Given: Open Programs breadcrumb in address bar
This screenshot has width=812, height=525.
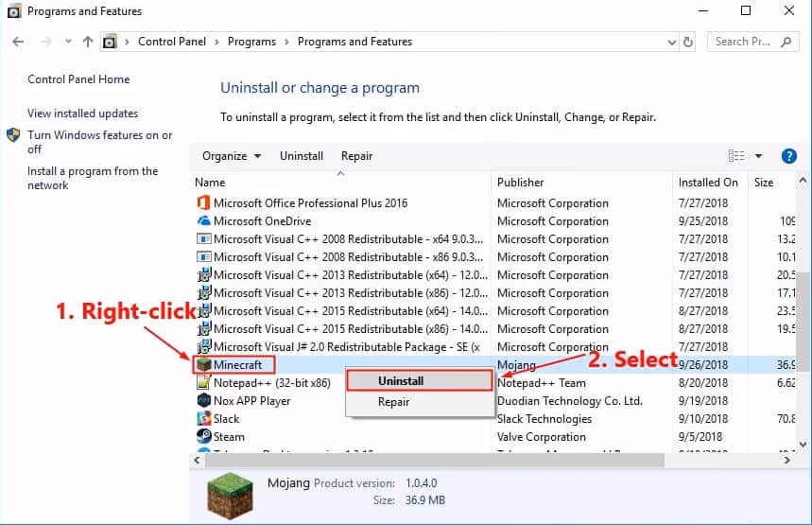Looking at the screenshot, I should pos(251,42).
